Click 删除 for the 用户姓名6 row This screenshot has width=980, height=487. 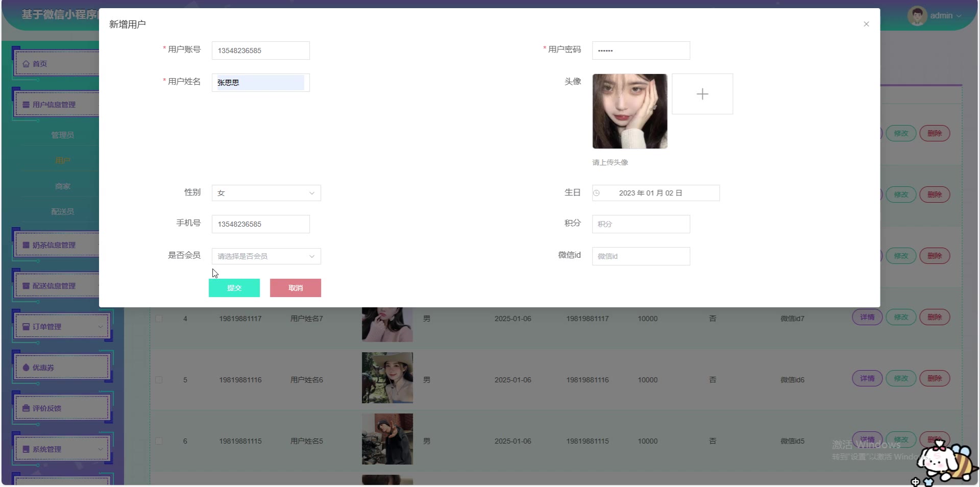tap(935, 378)
